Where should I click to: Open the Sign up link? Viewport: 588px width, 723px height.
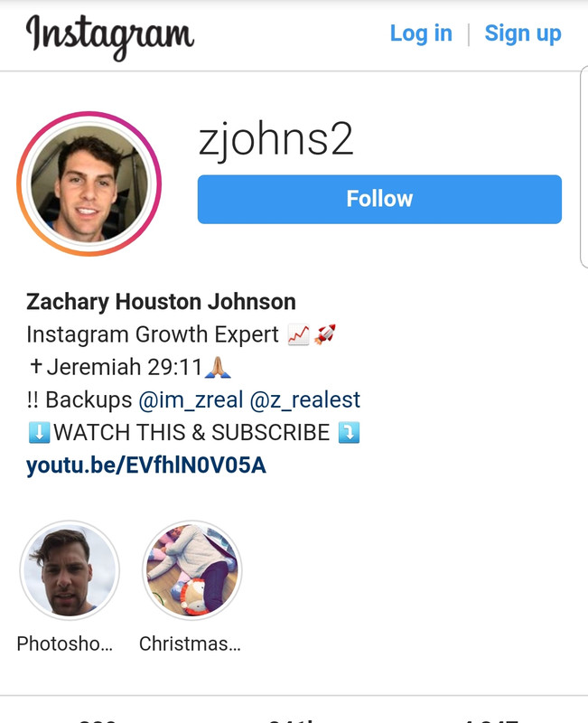(x=523, y=34)
